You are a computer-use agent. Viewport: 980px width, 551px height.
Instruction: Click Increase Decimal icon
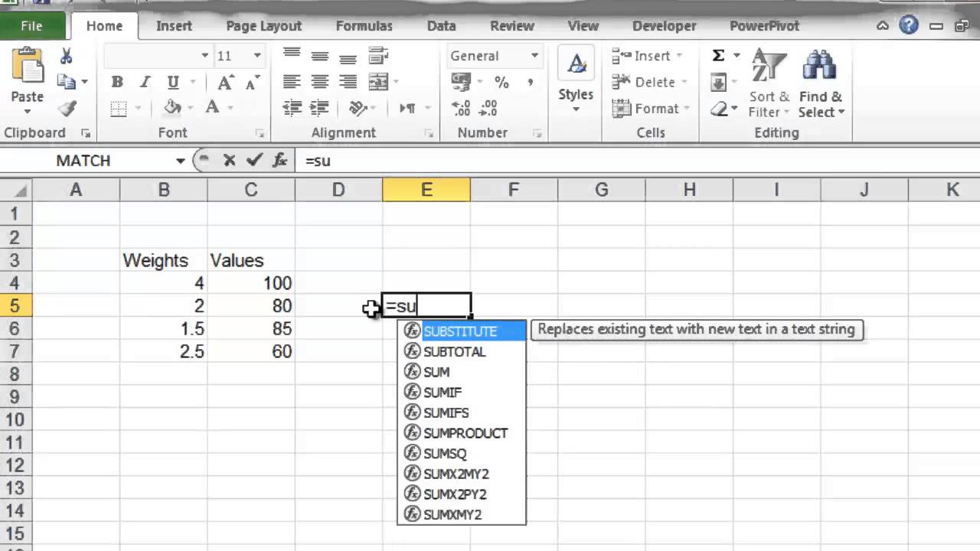(462, 108)
